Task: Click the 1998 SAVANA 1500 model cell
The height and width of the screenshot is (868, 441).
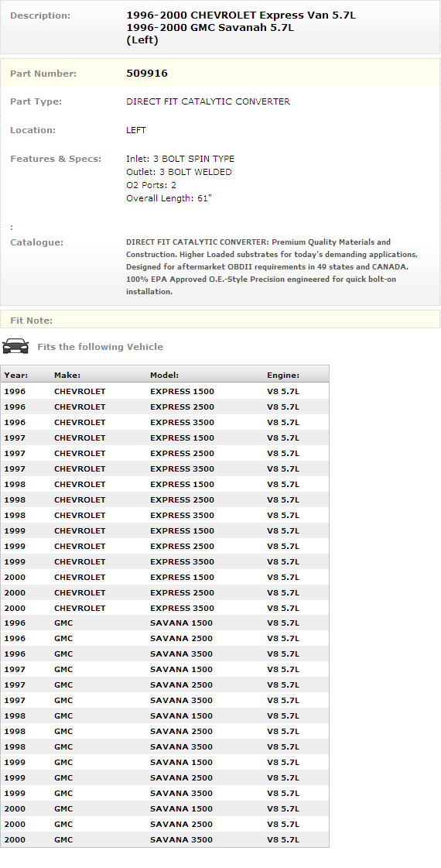Action: pos(182,716)
